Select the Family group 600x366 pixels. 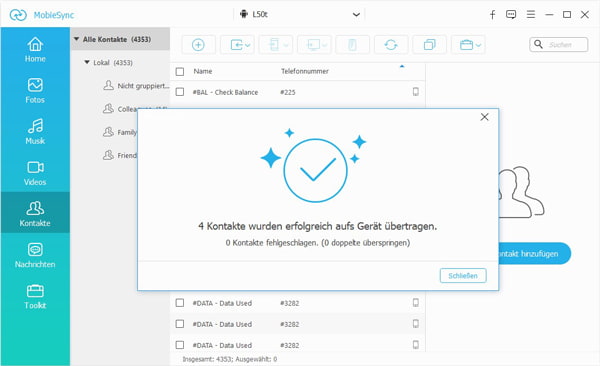tap(120, 132)
